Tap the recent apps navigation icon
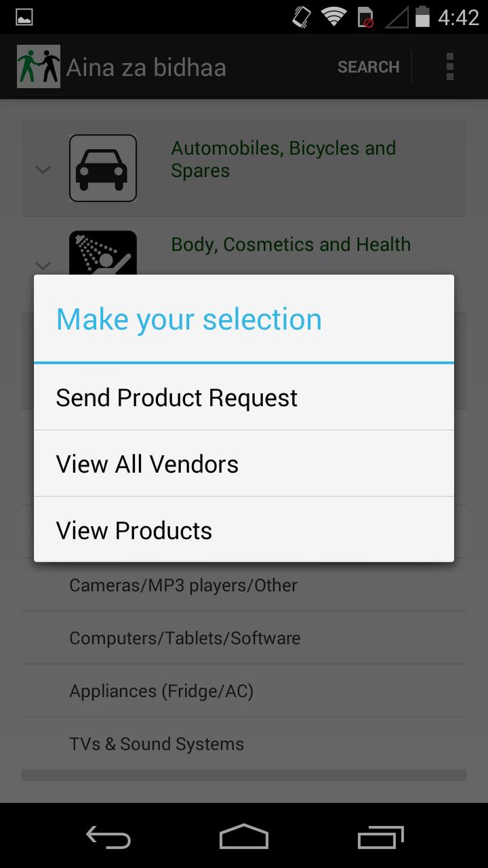The width and height of the screenshot is (488, 868). click(x=380, y=837)
